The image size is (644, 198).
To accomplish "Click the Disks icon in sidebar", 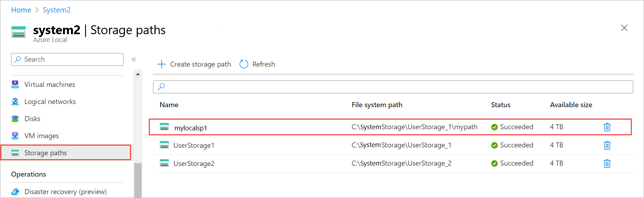I will click(x=15, y=119).
